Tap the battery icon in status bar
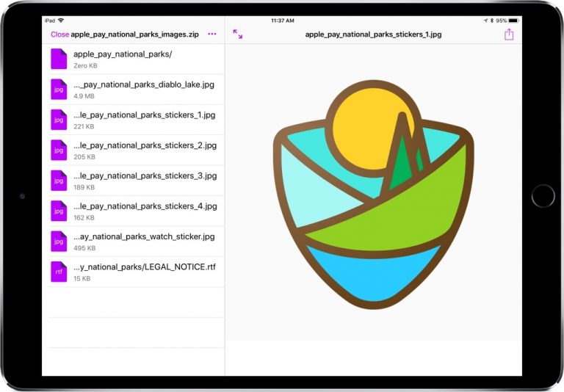 pyautogui.click(x=513, y=21)
